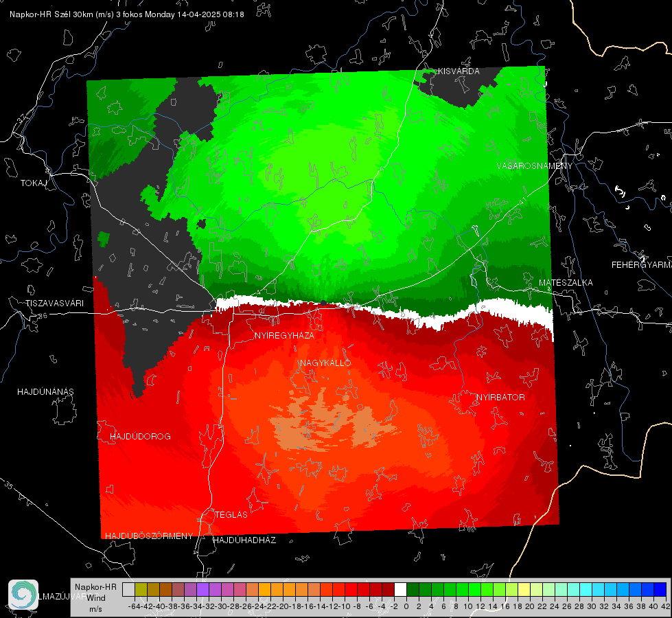Click the TISZAVASVÁRI label

(x=54, y=304)
